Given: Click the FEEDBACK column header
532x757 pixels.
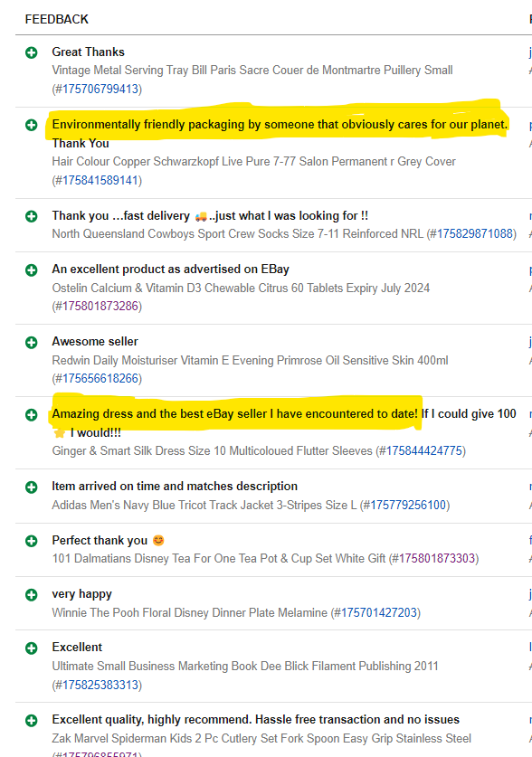Looking at the screenshot, I should [x=56, y=19].
